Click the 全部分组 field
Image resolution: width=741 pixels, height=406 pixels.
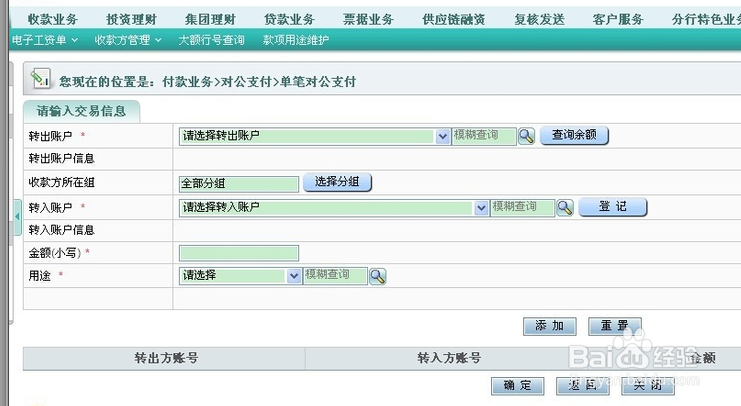pyautogui.click(x=239, y=183)
